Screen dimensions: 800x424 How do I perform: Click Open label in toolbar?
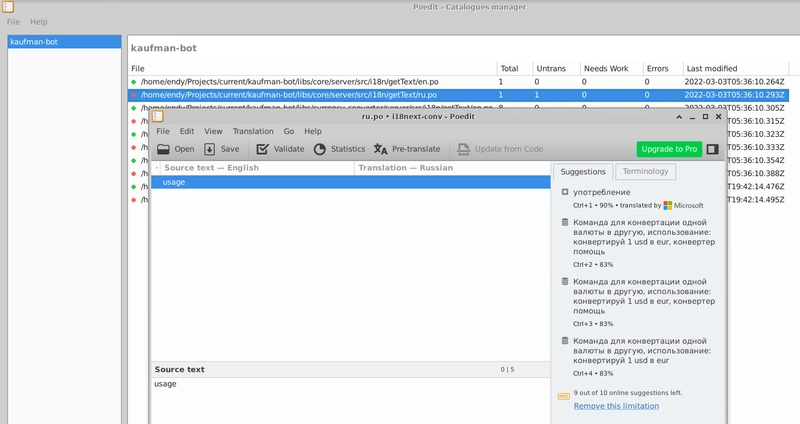click(184, 149)
